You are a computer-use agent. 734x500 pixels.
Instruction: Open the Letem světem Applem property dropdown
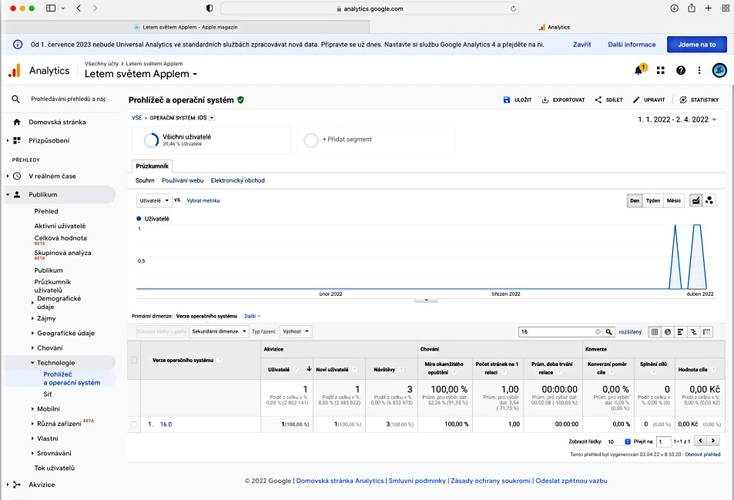click(x=141, y=74)
